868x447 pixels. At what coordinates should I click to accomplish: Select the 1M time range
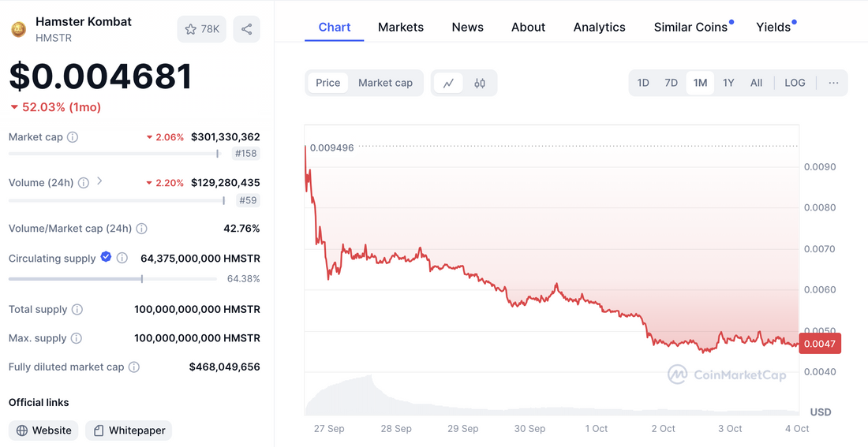click(700, 83)
